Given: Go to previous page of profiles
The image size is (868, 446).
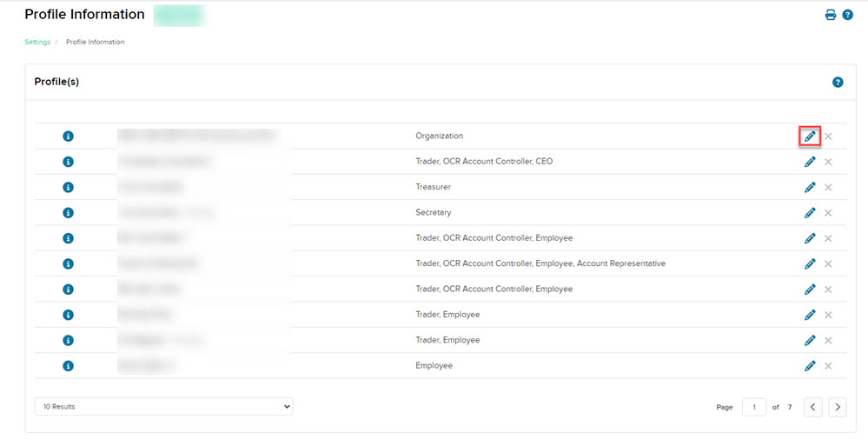Looking at the screenshot, I should (x=812, y=407).
